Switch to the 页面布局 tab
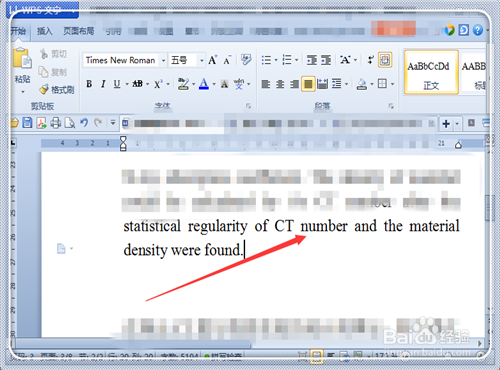This screenshot has height=370, width=500. tap(79, 31)
